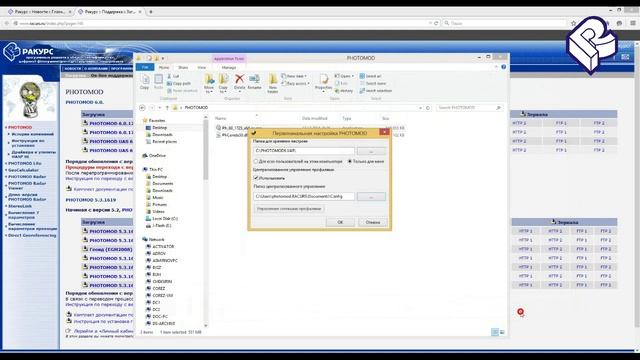Open the ribbon Open button dropdown

pyautogui.click(x=344, y=76)
